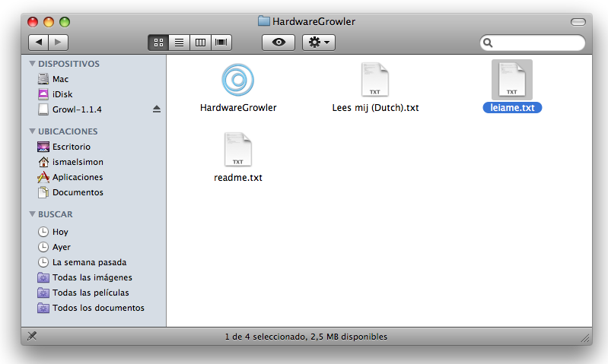Collapse the BUSCAR sidebar section
Image resolution: width=608 pixels, height=364 pixels.
[32, 214]
